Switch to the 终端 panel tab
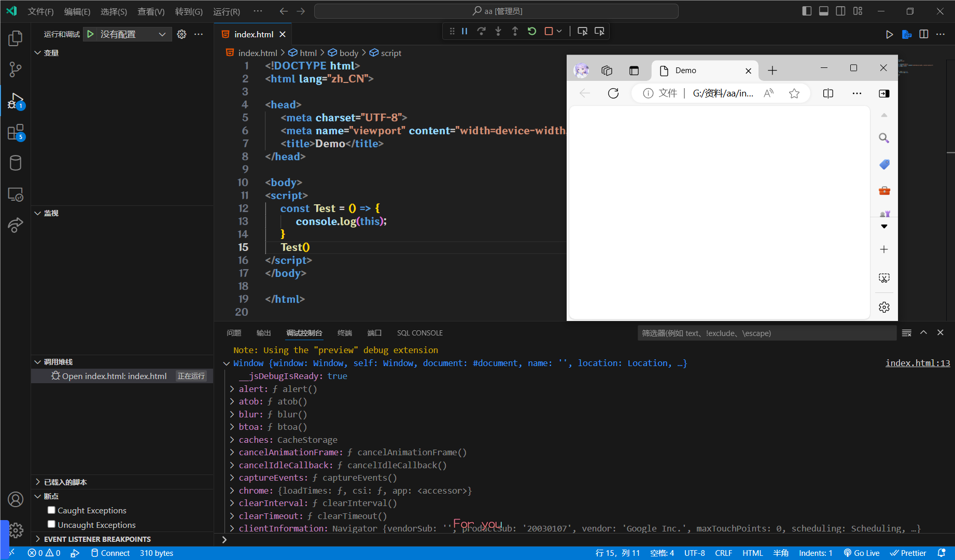The height and width of the screenshot is (560, 955). pyautogui.click(x=344, y=333)
